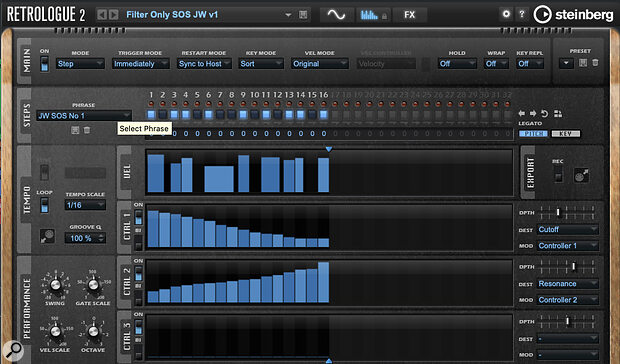Save arpeggiator preset in Main section
The height and width of the screenshot is (364, 620).
[x=583, y=63]
